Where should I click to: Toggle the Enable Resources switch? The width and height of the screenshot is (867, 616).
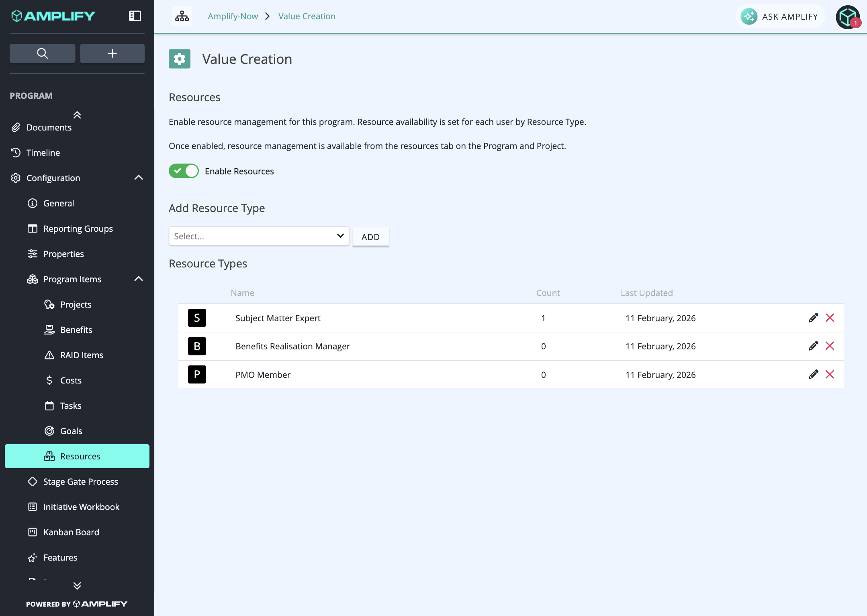coord(184,171)
